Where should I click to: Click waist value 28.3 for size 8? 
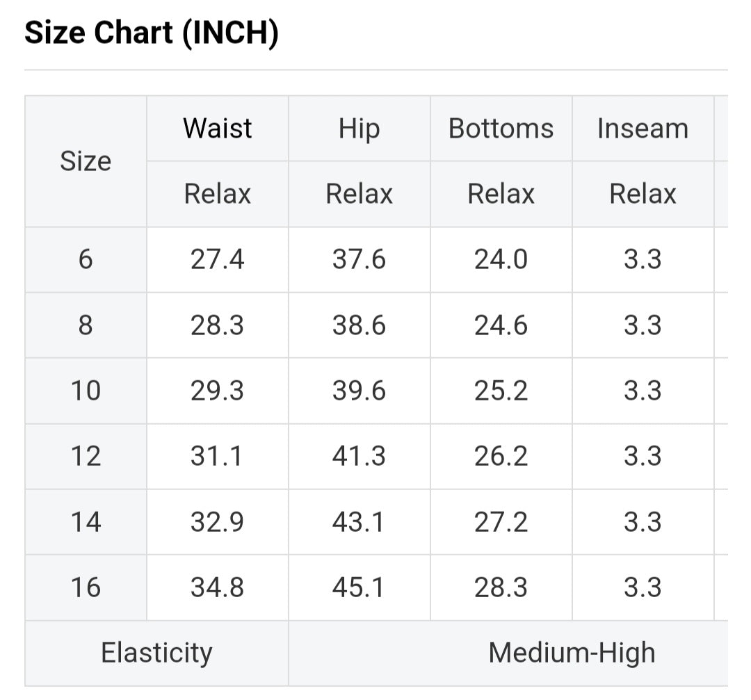[x=217, y=325]
